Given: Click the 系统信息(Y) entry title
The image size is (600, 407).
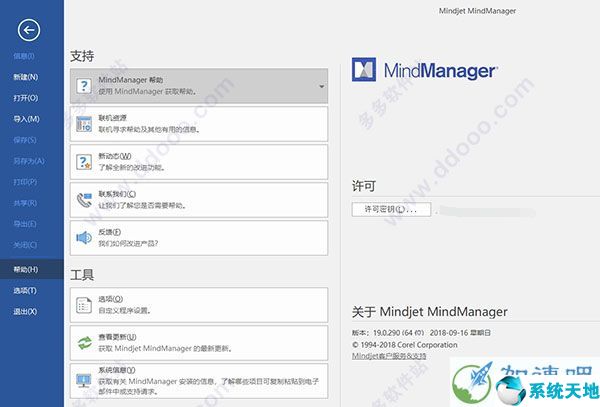Looking at the screenshot, I should coord(117,370).
